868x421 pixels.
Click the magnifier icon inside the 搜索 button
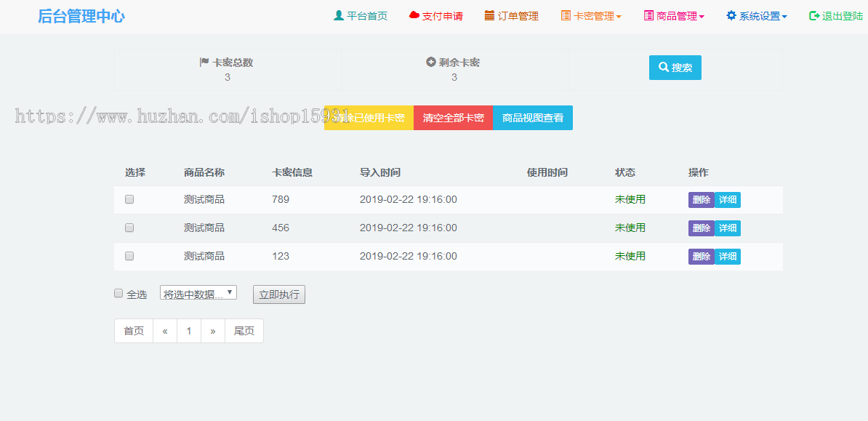point(664,67)
